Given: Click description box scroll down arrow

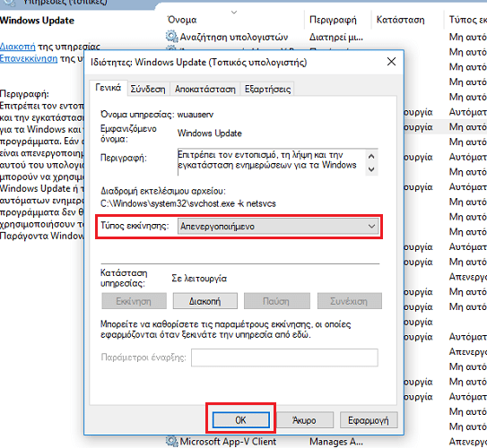Looking at the screenshot, I should (x=371, y=169).
